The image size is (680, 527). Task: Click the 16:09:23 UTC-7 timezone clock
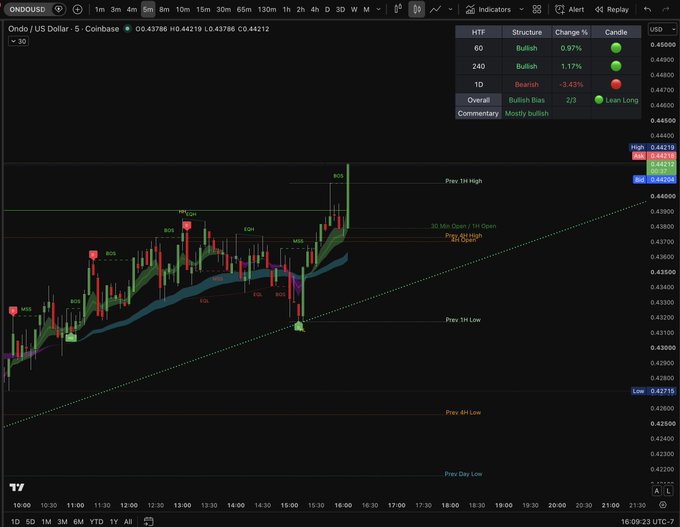pyautogui.click(x=647, y=521)
